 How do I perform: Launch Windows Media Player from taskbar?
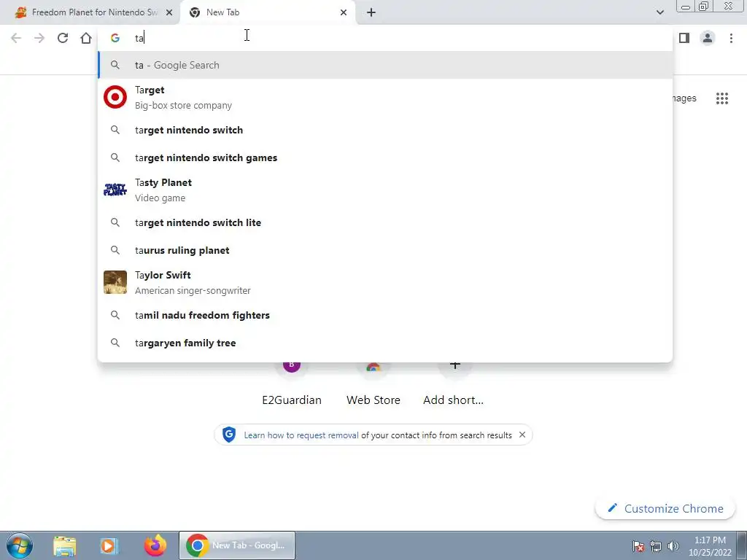[x=109, y=545]
